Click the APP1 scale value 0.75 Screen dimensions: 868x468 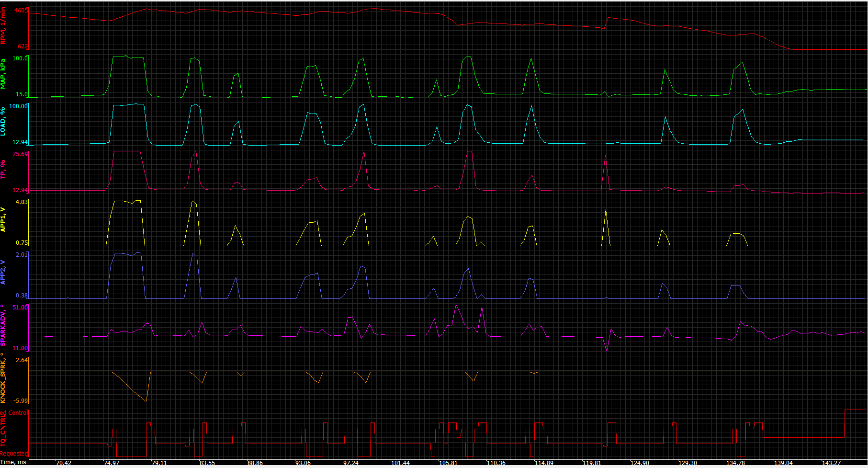point(22,243)
